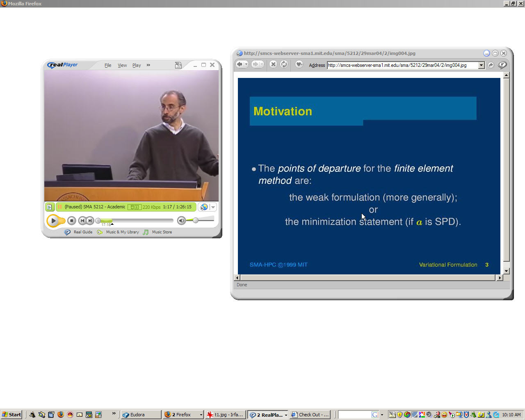Expand the hidden RealPlayer menus chevron
This screenshot has height=420, width=525.
point(148,65)
